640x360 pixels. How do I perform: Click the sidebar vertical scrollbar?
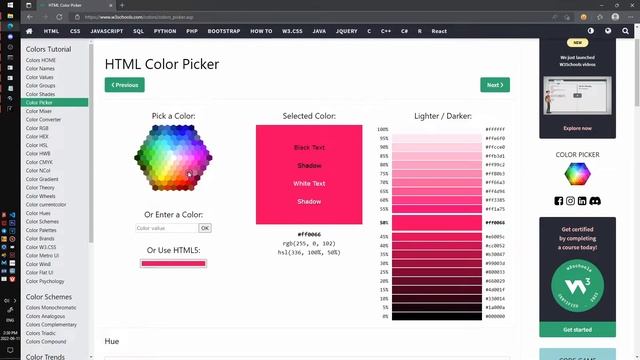(91, 143)
